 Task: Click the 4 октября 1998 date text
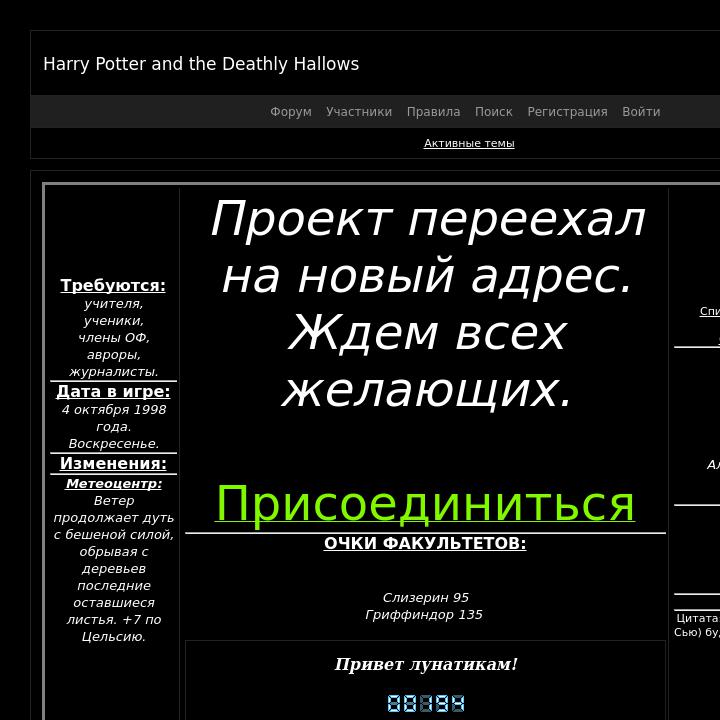114,410
